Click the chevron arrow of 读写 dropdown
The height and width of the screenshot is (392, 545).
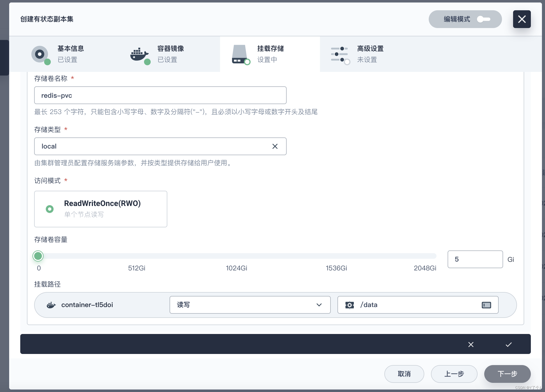[x=319, y=305]
